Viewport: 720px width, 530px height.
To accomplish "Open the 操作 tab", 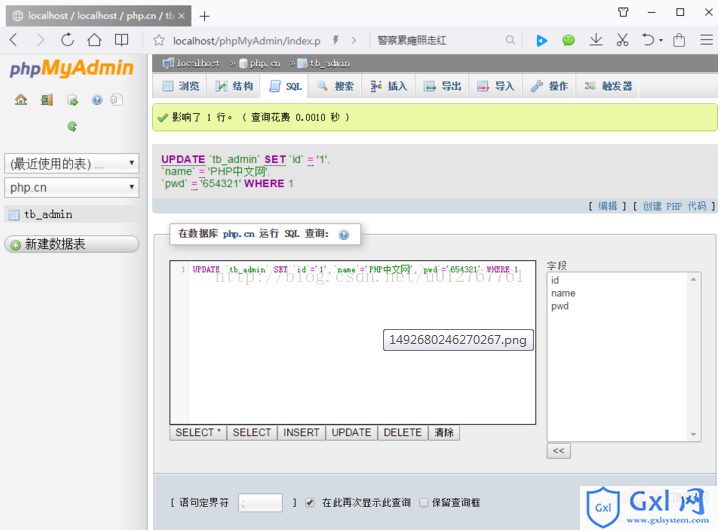I will (550, 86).
